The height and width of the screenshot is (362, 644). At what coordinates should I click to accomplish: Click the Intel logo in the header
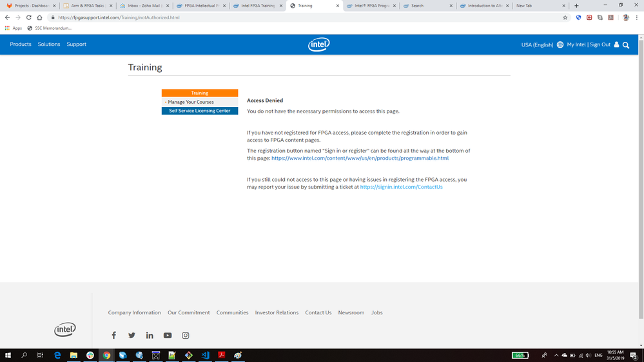318,44
